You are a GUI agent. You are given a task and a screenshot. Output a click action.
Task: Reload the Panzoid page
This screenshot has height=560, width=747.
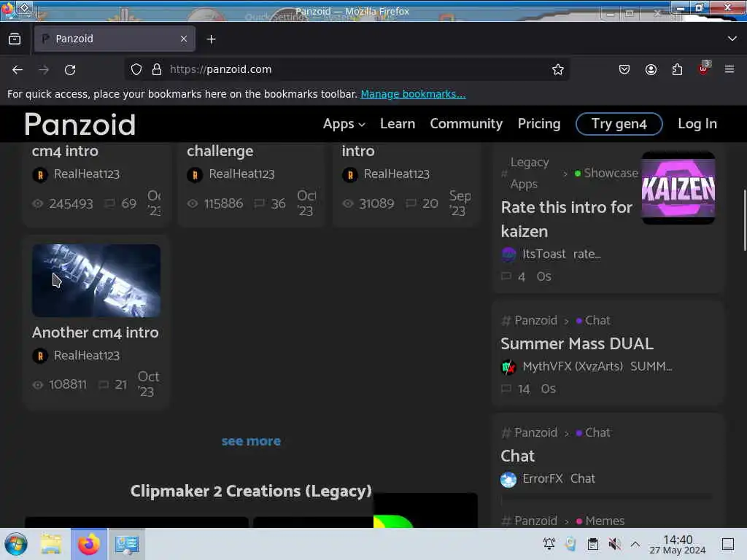pyautogui.click(x=70, y=70)
